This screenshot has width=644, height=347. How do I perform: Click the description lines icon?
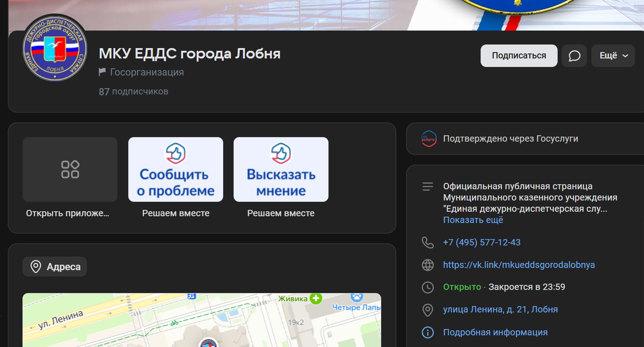428,187
